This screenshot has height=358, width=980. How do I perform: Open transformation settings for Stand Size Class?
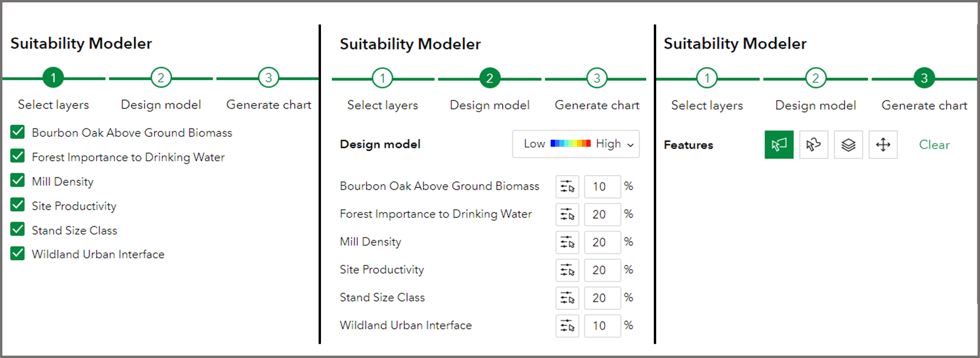567,298
